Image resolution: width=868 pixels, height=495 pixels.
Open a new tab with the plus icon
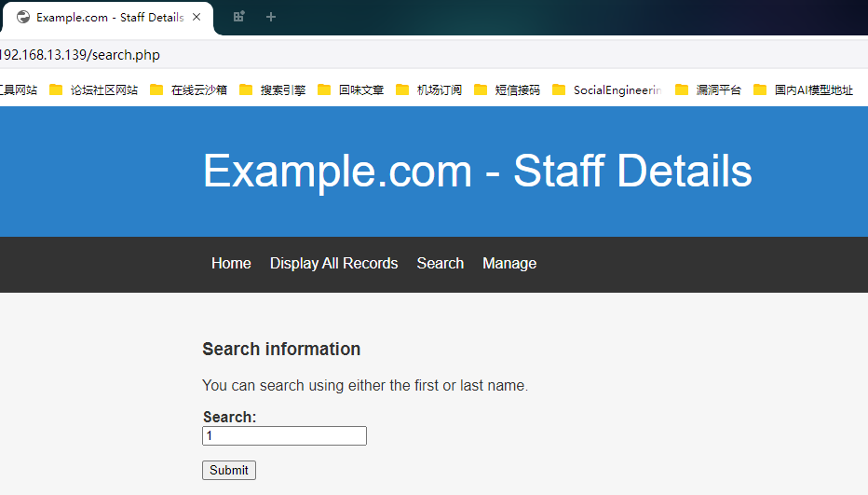click(271, 17)
